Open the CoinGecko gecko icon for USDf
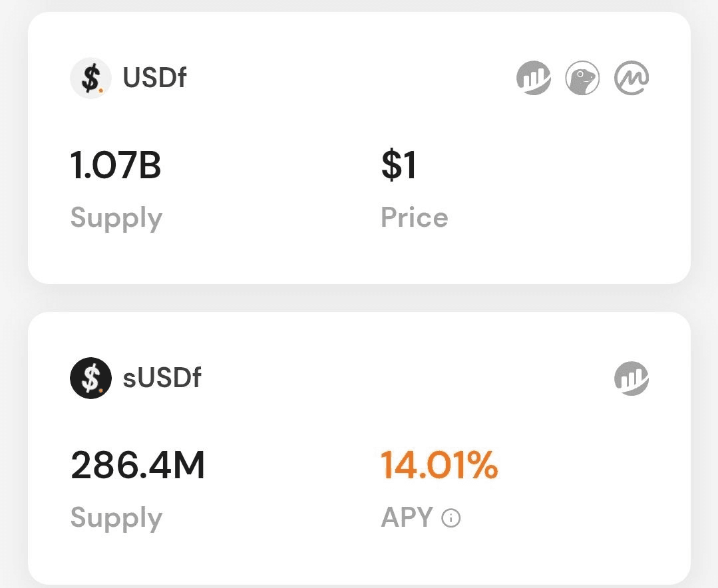The image size is (718, 588). point(582,78)
